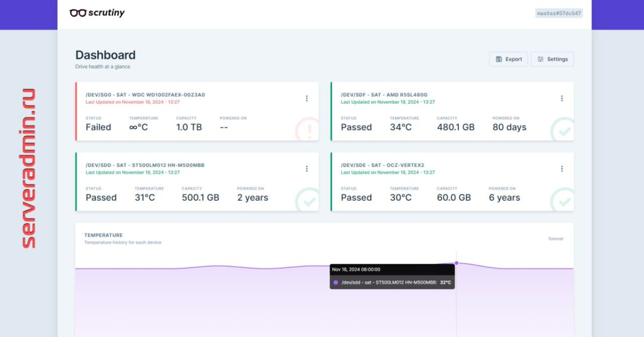Click the red failure icon on /dev/sg0 card
The image size is (644, 337).
click(309, 128)
